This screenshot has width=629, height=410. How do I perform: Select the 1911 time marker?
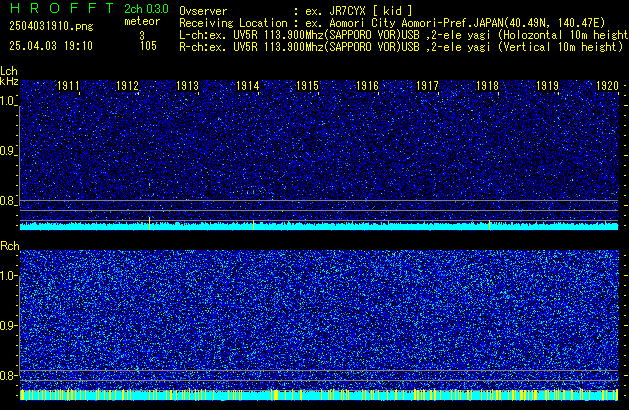click(x=68, y=86)
